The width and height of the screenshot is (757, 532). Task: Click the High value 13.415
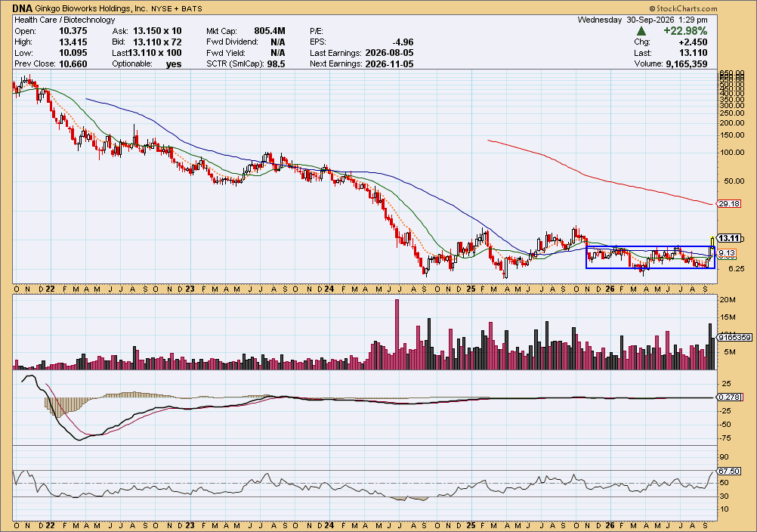point(73,42)
